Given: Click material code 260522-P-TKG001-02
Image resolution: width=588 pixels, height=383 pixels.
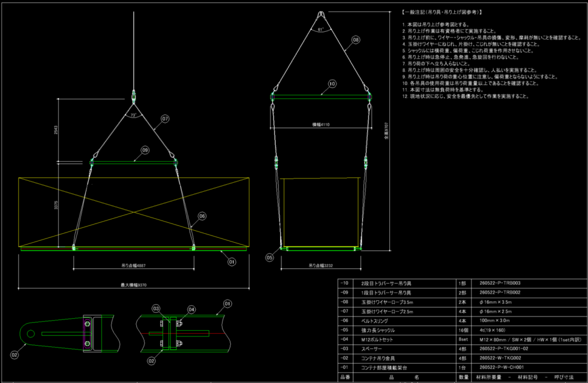Looking at the screenshot, I should coord(504,349).
